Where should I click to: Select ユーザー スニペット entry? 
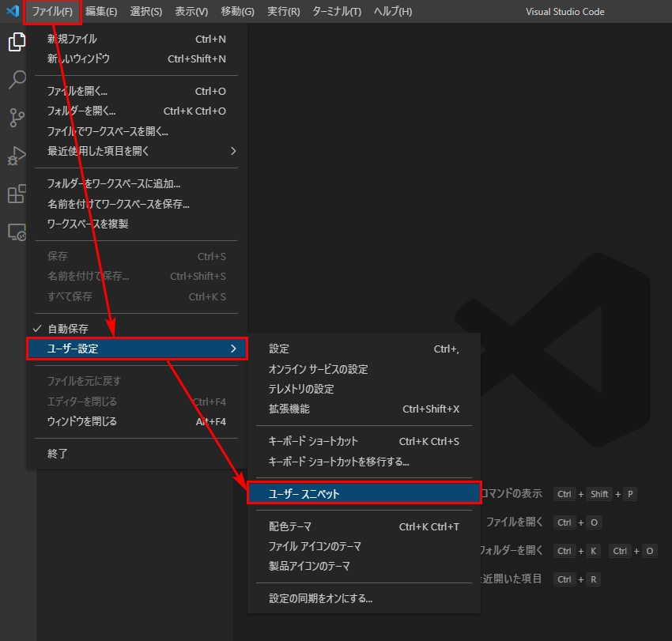pos(364,494)
